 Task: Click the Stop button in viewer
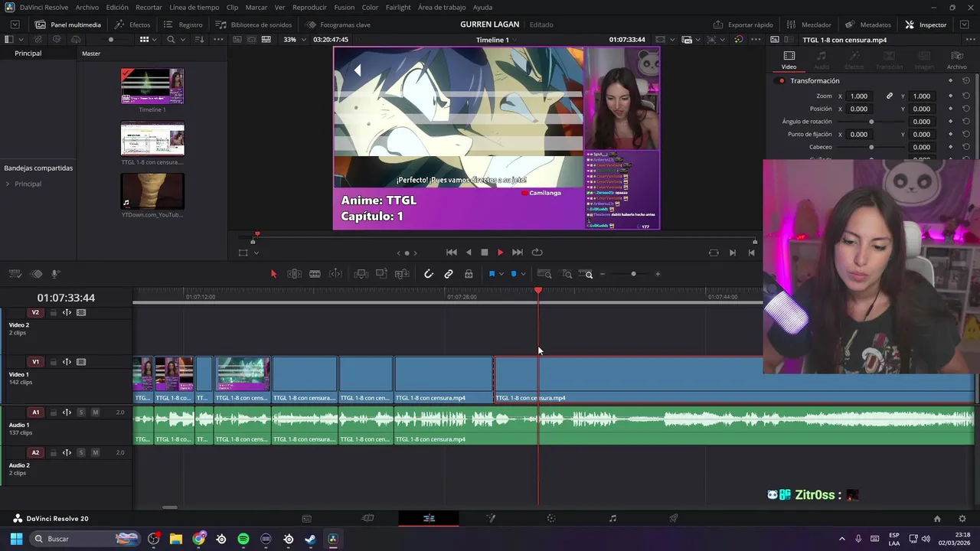point(484,253)
